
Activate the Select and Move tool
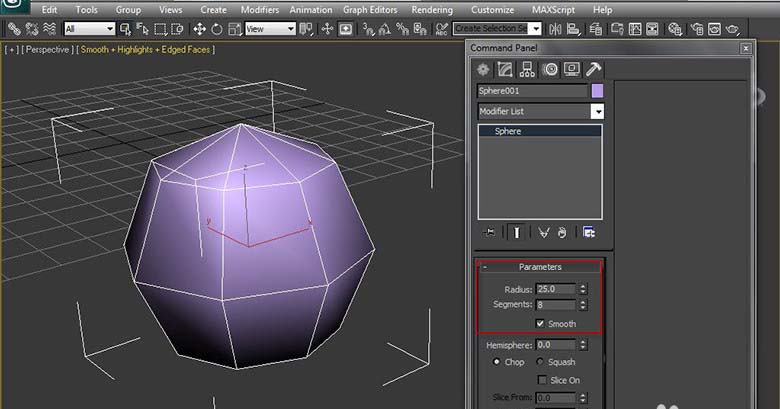pyautogui.click(x=200, y=29)
